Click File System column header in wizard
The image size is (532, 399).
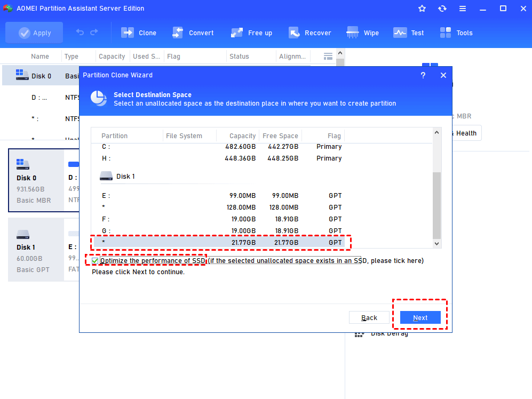pyautogui.click(x=184, y=135)
